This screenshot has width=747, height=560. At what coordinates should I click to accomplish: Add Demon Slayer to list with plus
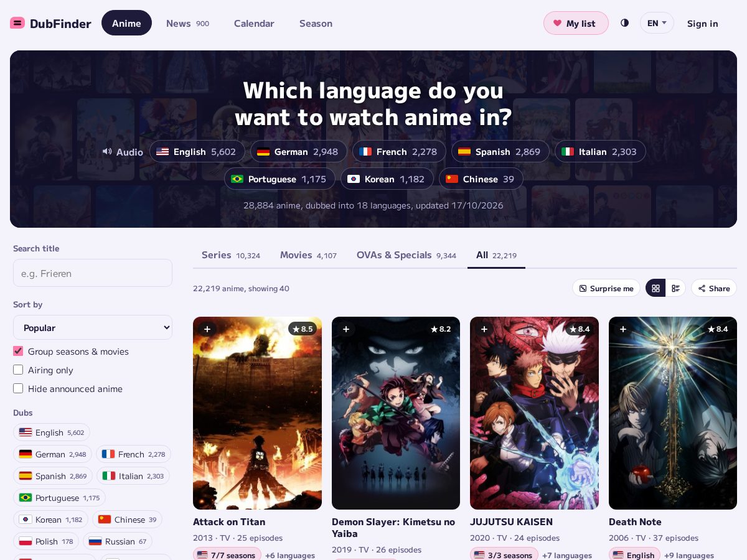point(346,329)
